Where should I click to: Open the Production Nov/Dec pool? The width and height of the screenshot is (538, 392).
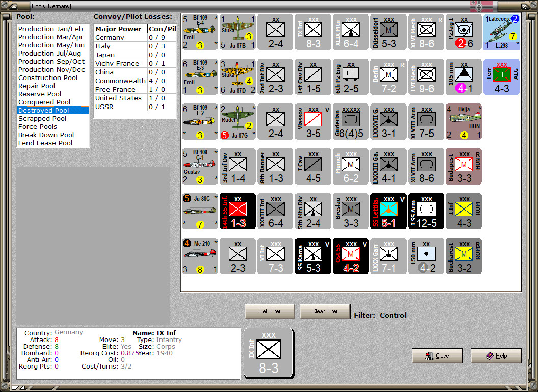pos(53,69)
